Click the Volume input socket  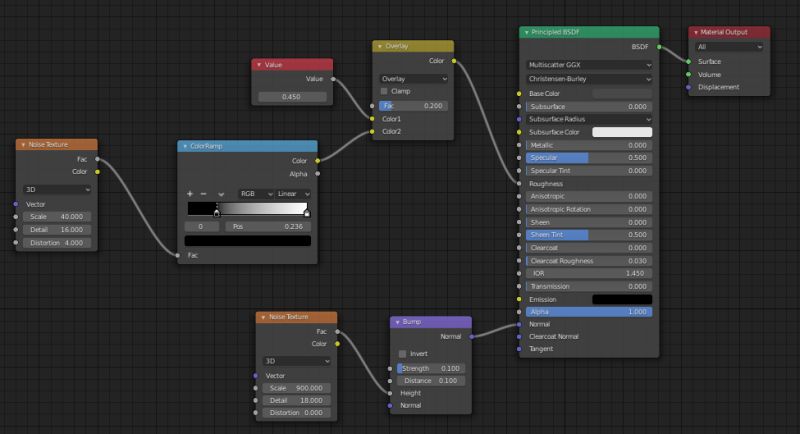click(x=688, y=74)
